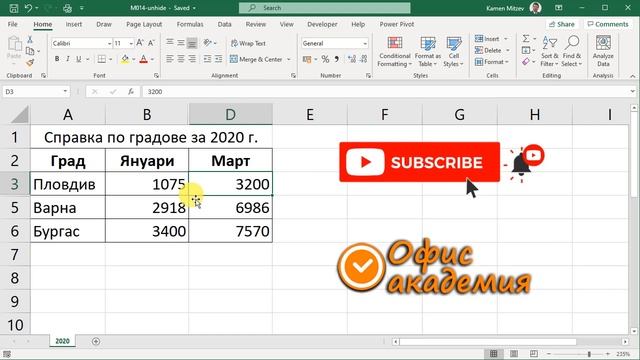Click the Undo arrow icon

click(x=28, y=8)
